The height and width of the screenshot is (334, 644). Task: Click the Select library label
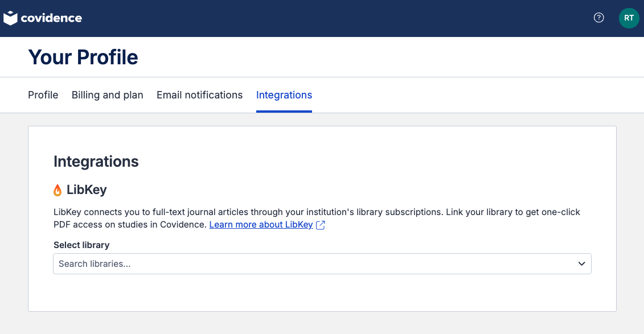(x=81, y=245)
